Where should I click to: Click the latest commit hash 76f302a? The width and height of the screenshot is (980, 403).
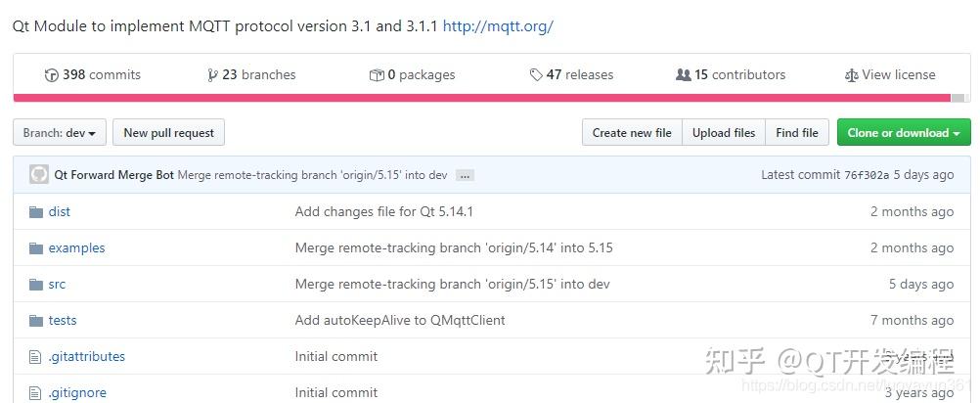coord(867,175)
